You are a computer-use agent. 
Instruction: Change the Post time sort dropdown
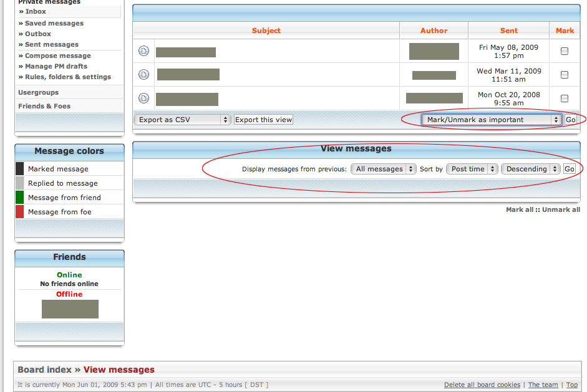472,169
